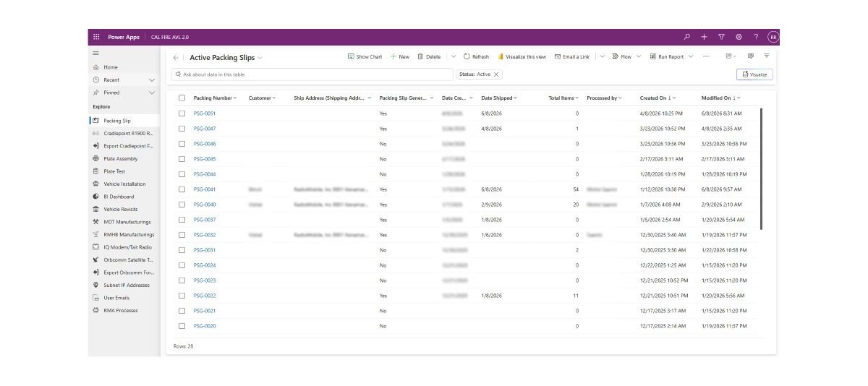Open the Packing Number column header menu

216,98
